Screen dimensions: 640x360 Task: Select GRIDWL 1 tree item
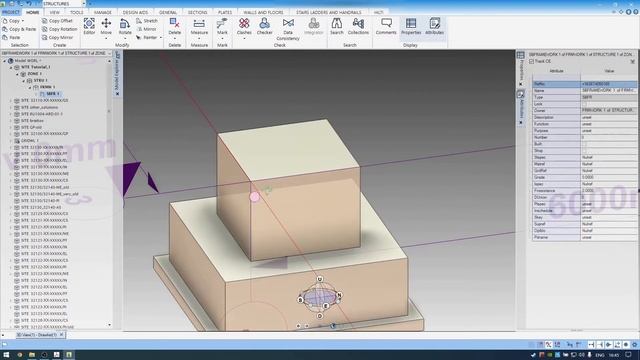coord(26,140)
